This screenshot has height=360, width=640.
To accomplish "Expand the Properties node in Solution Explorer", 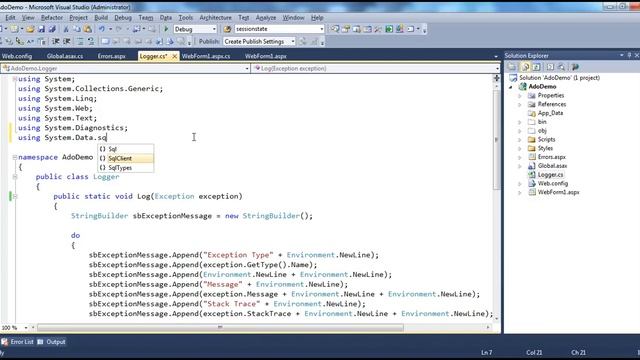I will (520, 96).
